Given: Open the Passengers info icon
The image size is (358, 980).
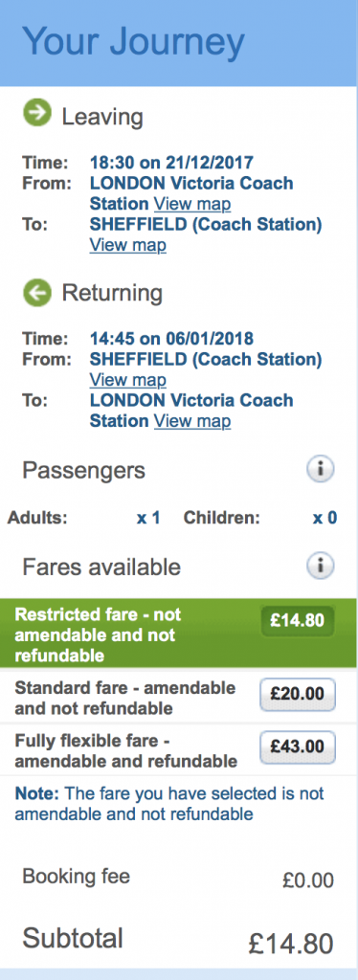Looking at the screenshot, I should click(321, 470).
